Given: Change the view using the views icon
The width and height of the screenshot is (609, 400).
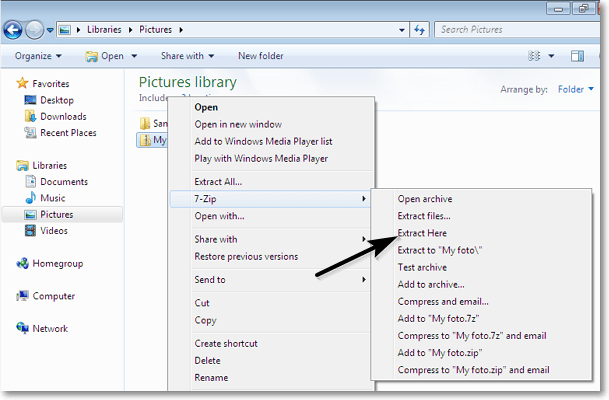Looking at the screenshot, I should point(534,56).
